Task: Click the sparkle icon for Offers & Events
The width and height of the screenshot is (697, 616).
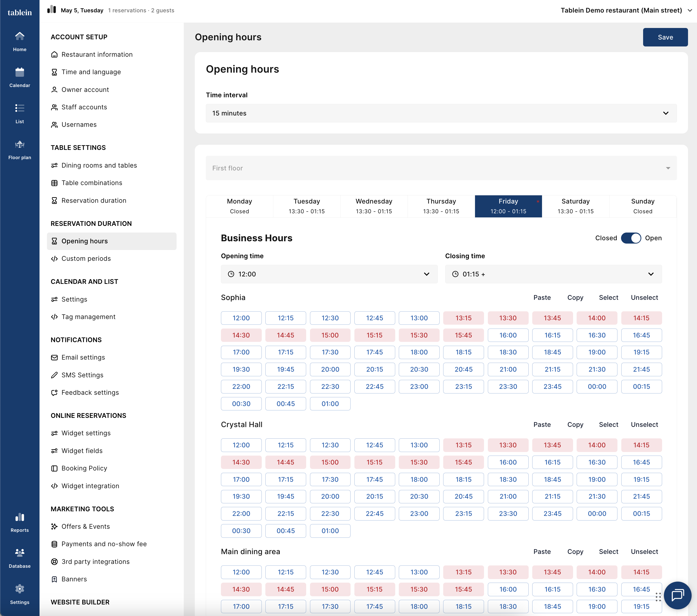Action: [54, 526]
